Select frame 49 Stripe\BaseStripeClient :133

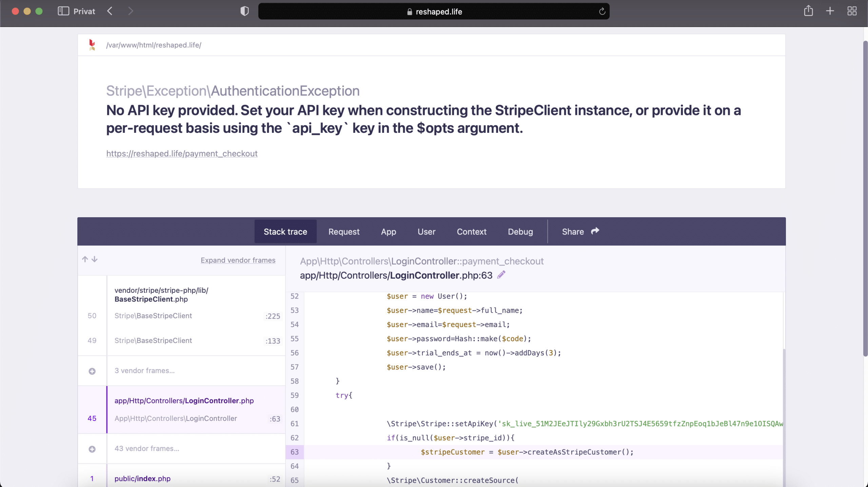click(181, 341)
